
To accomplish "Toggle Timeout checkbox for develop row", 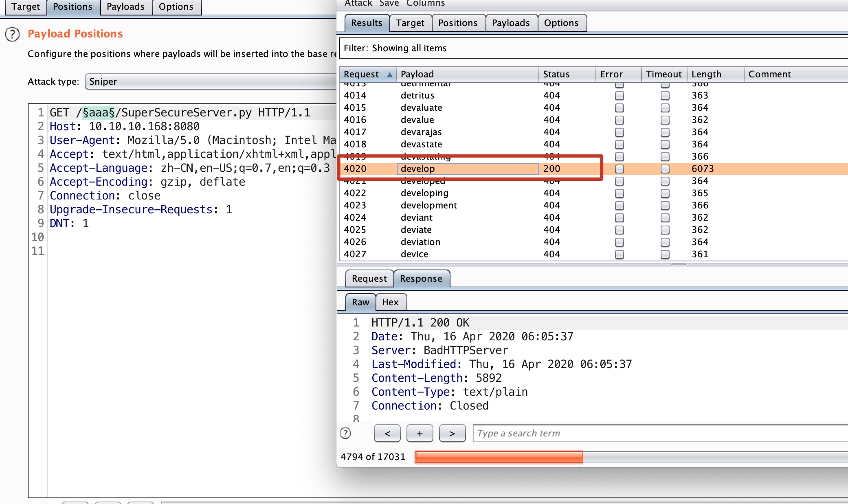I will coord(665,169).
